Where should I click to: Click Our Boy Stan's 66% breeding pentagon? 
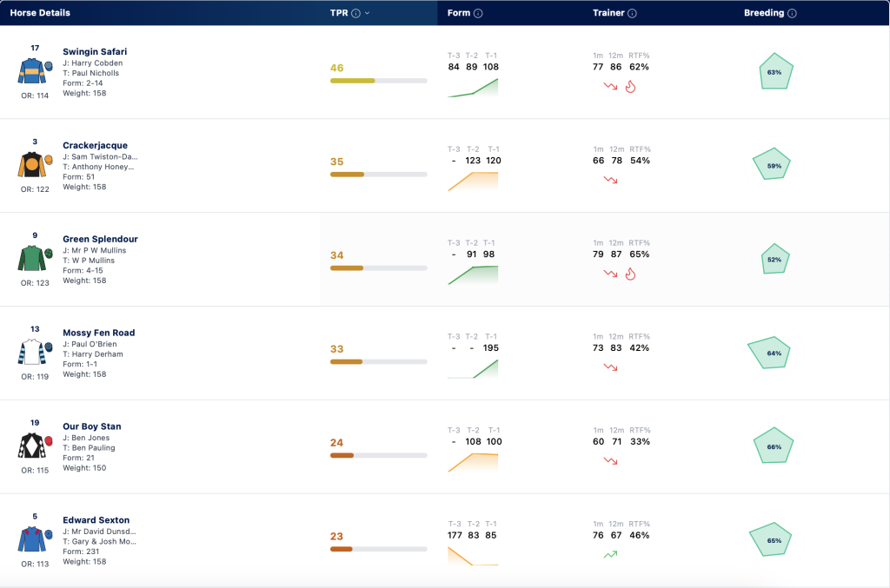tap(773, 446)
